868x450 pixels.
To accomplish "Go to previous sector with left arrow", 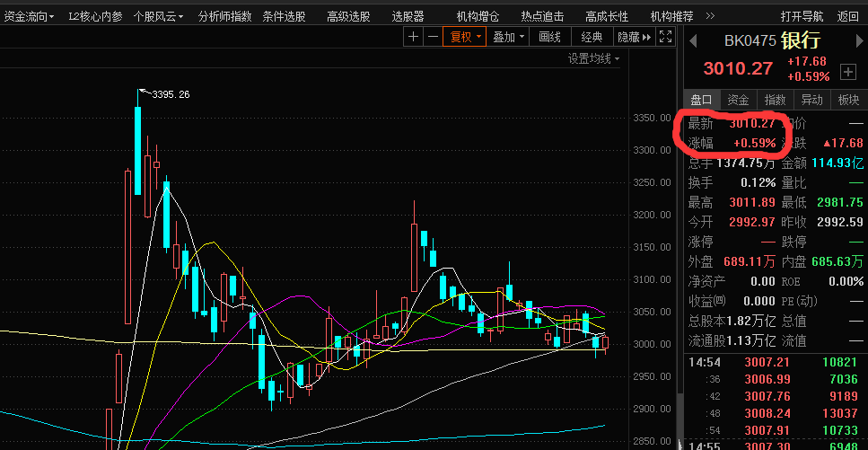I will point(693,40).
